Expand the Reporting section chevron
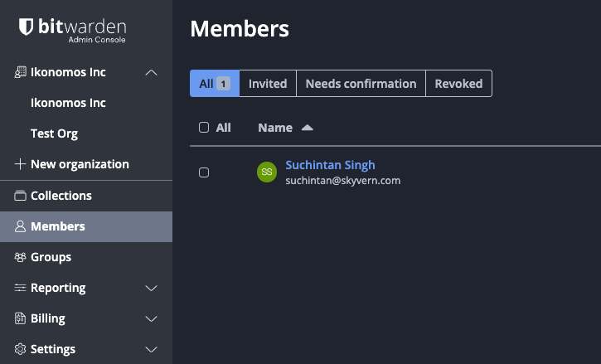601x364 pixels. pyautogui.click(x=151, y=288)
